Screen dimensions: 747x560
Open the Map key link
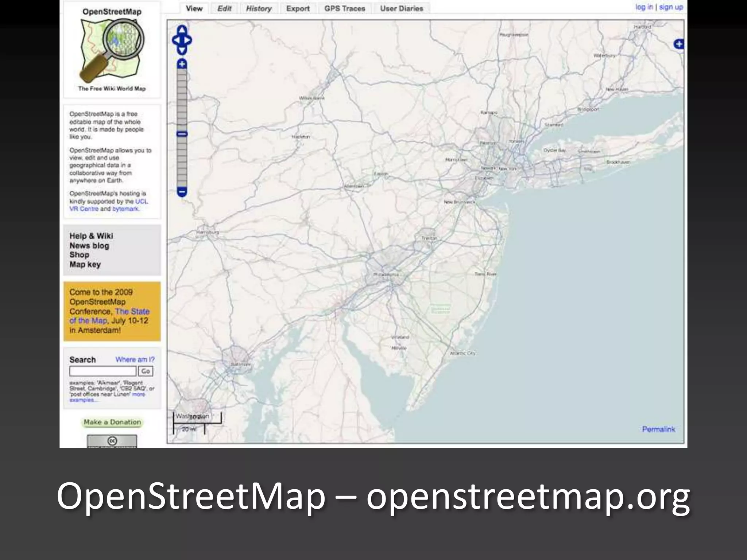point(85,264)
